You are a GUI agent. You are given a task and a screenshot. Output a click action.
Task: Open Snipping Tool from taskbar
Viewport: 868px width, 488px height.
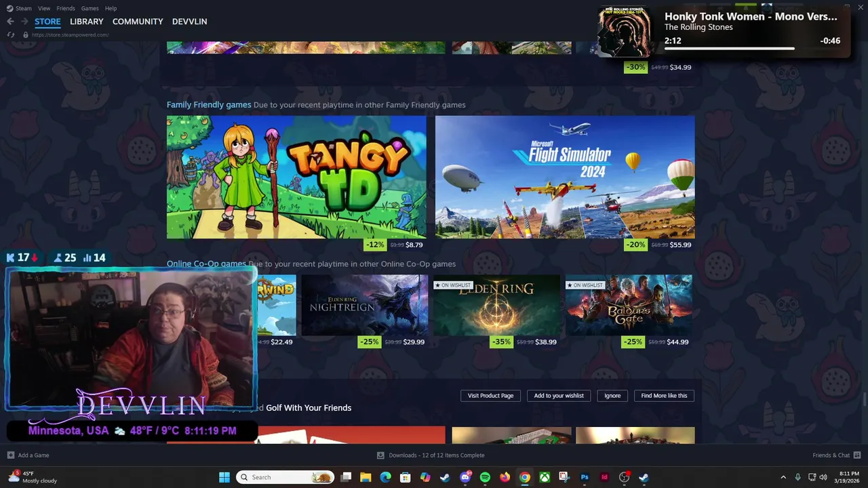[564, 477]
